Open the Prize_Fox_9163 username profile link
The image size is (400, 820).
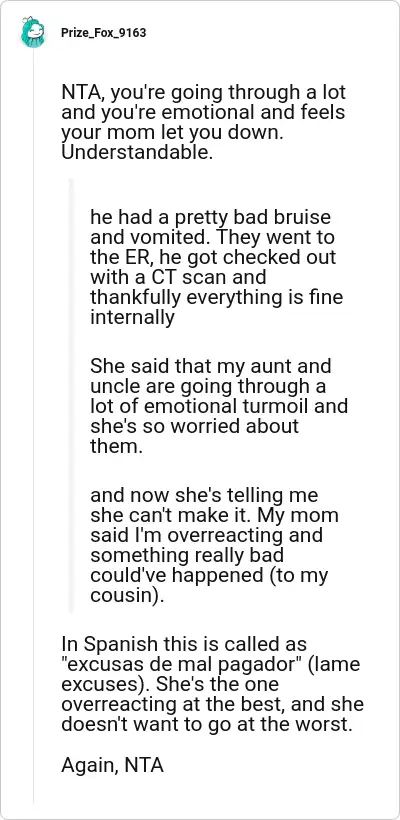click(x=103, y=33)
